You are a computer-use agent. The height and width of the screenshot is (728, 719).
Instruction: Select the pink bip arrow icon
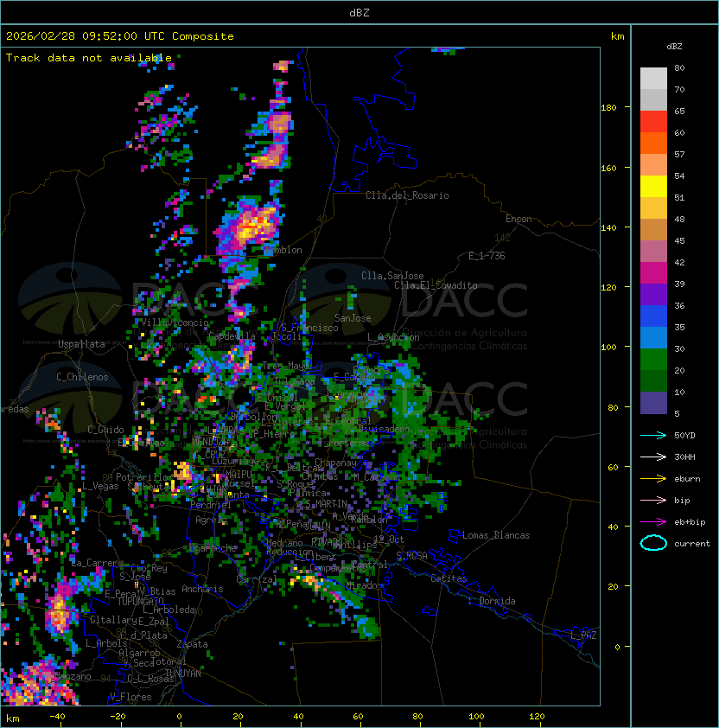tap(653, 500)
